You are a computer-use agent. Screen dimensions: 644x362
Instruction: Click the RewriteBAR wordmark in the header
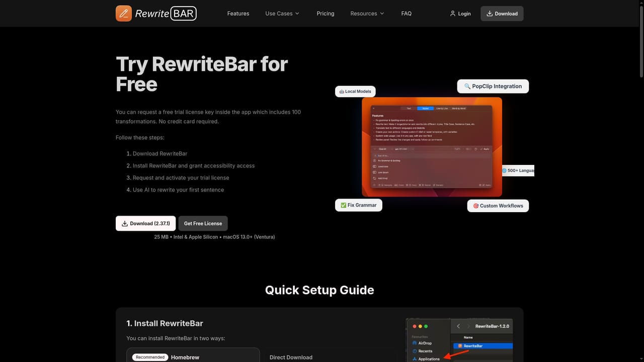166,14
